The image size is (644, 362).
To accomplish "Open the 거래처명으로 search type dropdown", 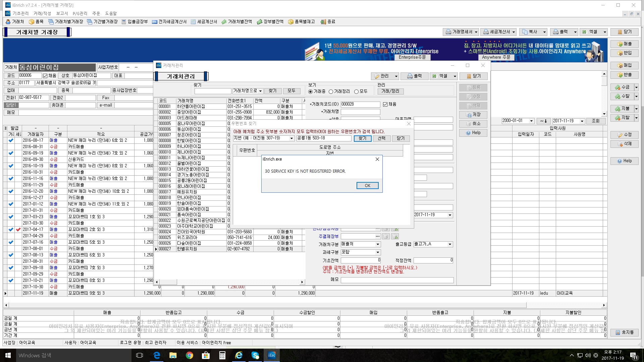I will point(260,91).
